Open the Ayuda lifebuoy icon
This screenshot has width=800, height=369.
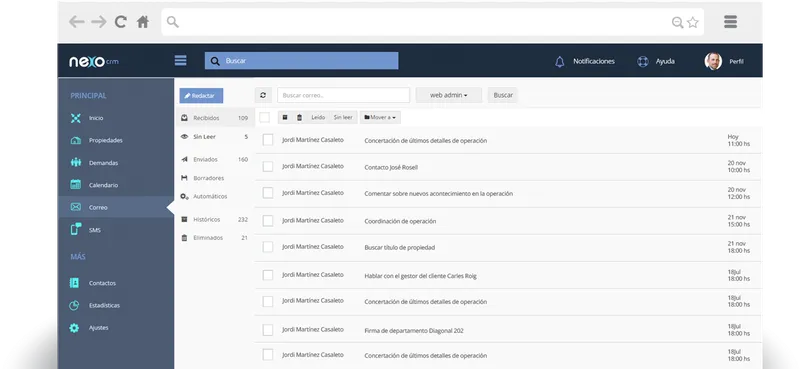pos(643,62)
